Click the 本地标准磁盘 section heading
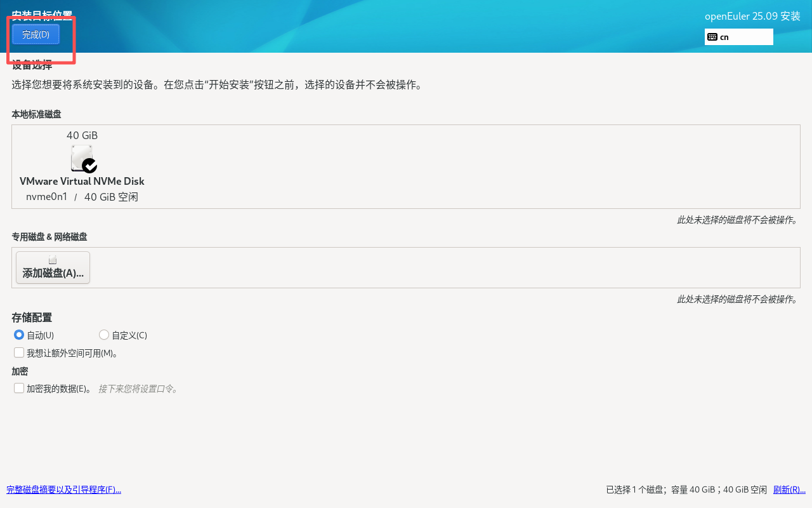Image resolution: width=812 pixels, height=508 pixels. [36, 114]
